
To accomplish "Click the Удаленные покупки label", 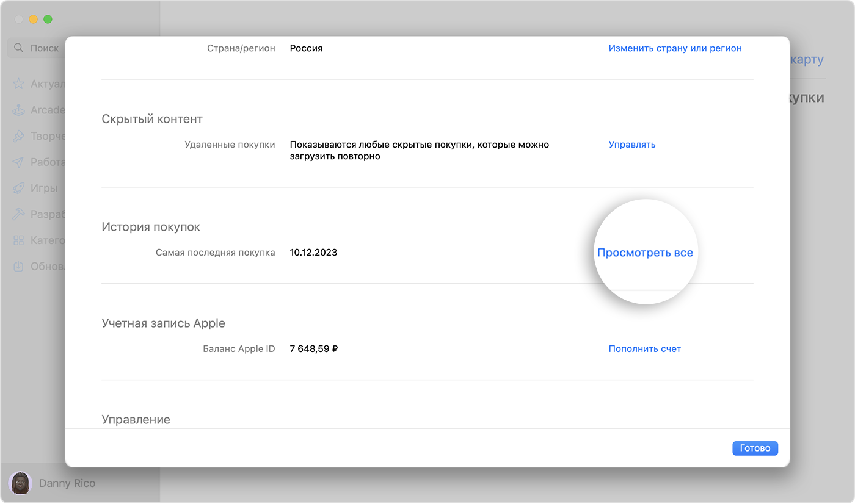I will coord(230,145).
